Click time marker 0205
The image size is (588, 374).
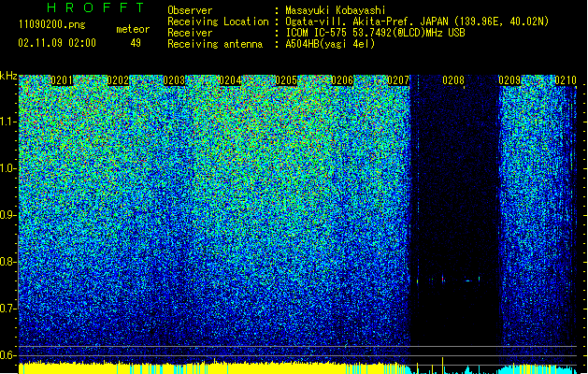286,80
